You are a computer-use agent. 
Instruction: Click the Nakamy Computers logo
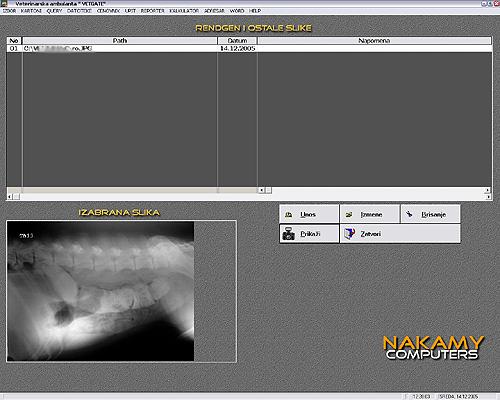433,348
